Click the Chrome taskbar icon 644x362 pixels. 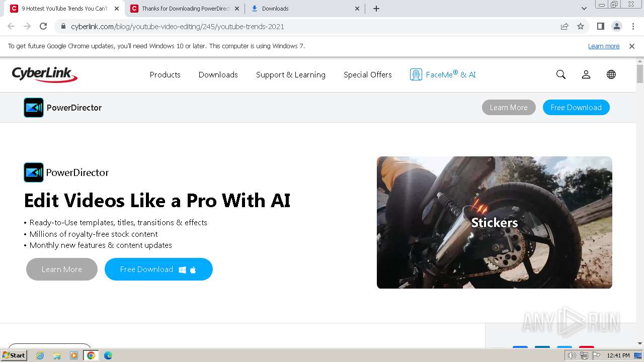click(x=91, y=355)
